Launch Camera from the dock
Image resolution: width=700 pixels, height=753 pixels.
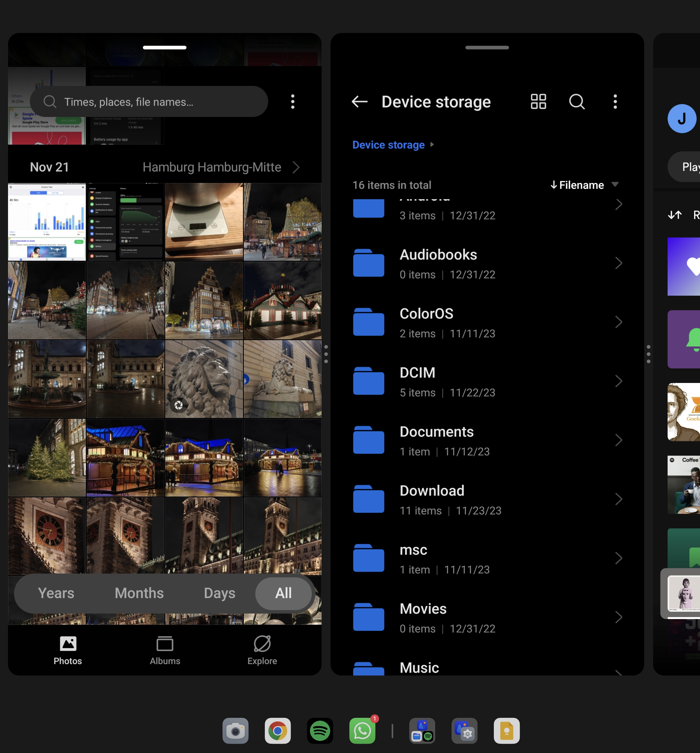(235, 731)
